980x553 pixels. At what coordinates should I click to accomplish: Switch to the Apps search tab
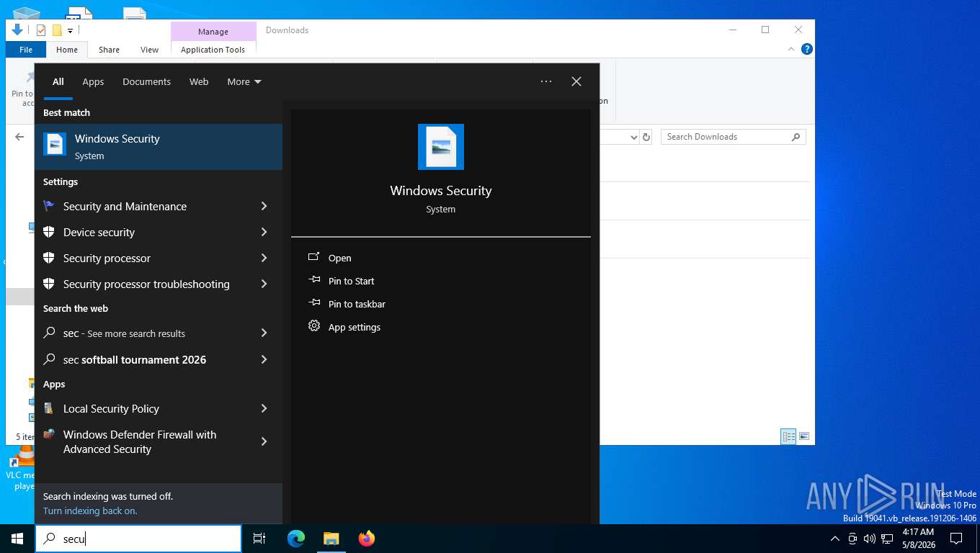coord(93,81)
